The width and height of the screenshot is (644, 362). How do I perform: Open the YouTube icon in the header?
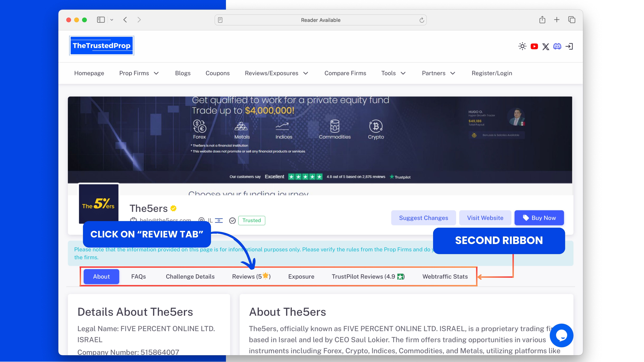pos(534,46)
